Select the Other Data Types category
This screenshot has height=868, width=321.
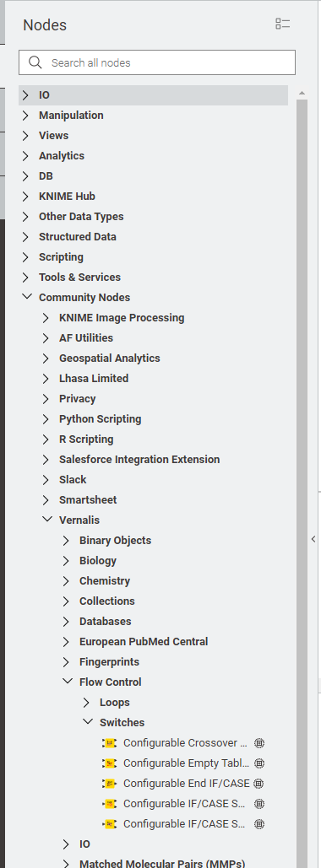[x=81, y=217]
